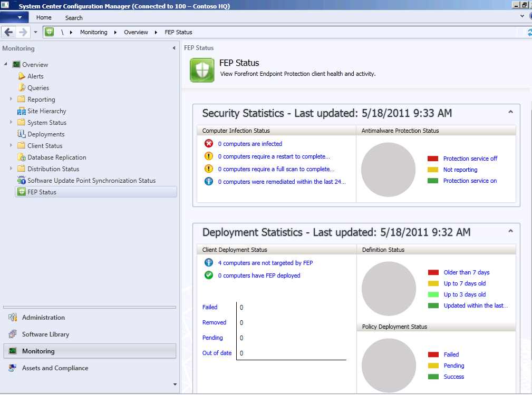The width and height of the screenshot is (532, 395).
Task: Expand the System Status tree node
Action: (11, 123)
